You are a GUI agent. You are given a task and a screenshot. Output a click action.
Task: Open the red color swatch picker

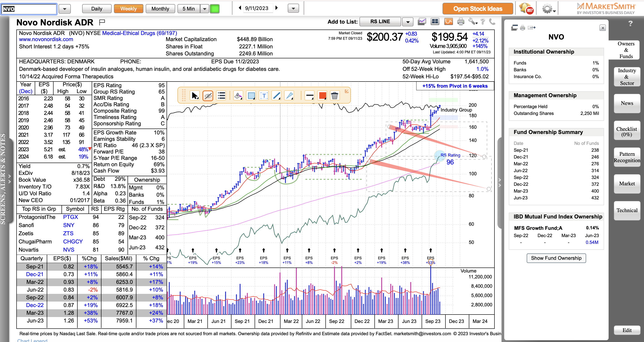[322, 96]
